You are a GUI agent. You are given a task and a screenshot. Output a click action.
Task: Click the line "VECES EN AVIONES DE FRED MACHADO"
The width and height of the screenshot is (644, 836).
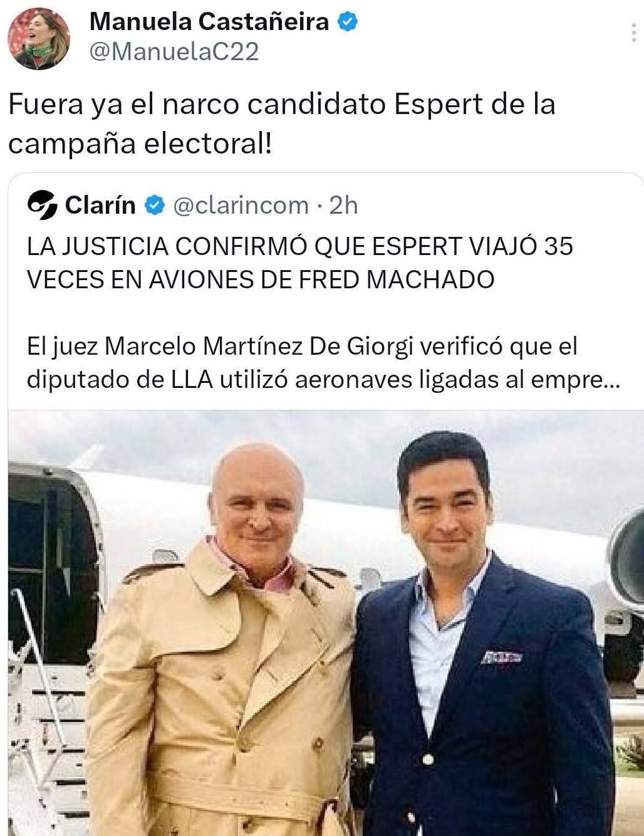[x=261, y=279]
